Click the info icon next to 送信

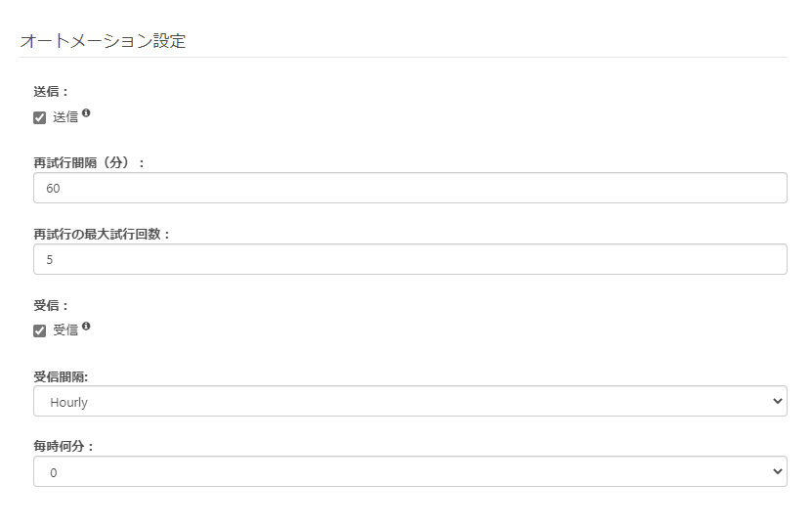(x=86, y=113)
